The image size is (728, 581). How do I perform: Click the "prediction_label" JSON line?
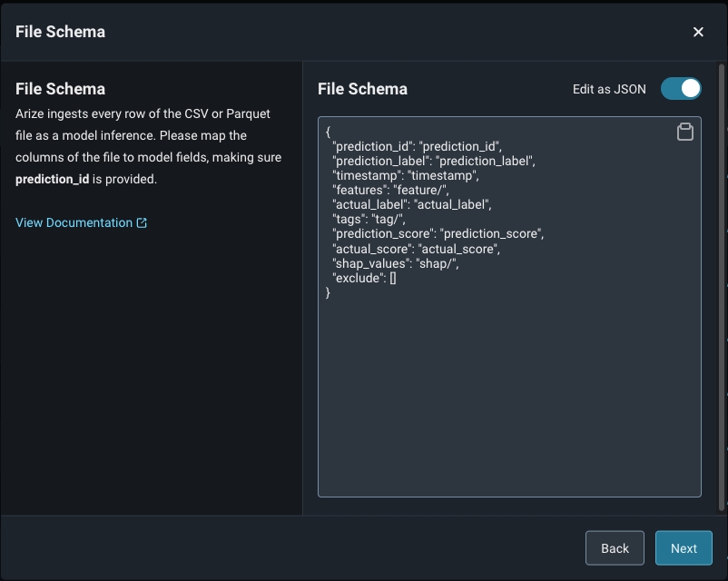click(434, 161)
